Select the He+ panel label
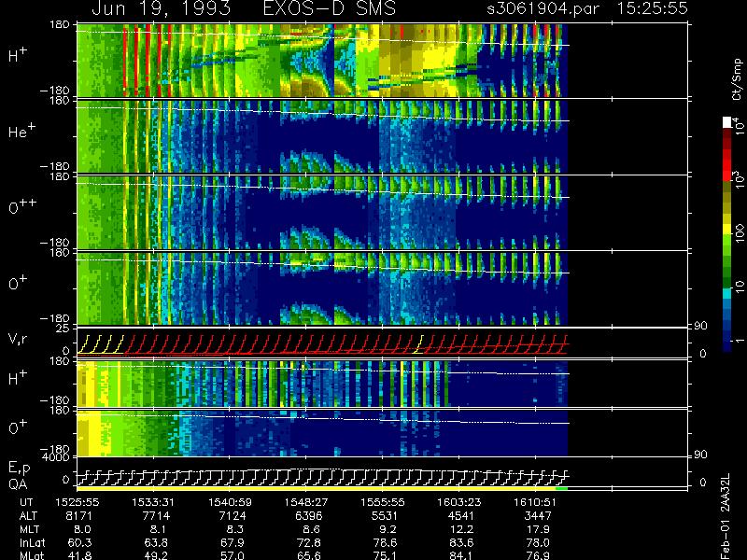This screenshot has width=747, height=560. tap(24, 131)
